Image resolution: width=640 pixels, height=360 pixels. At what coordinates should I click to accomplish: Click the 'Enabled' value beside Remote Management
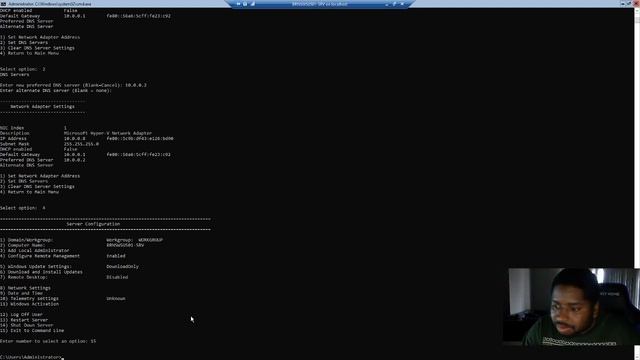(x=116, y=256)
